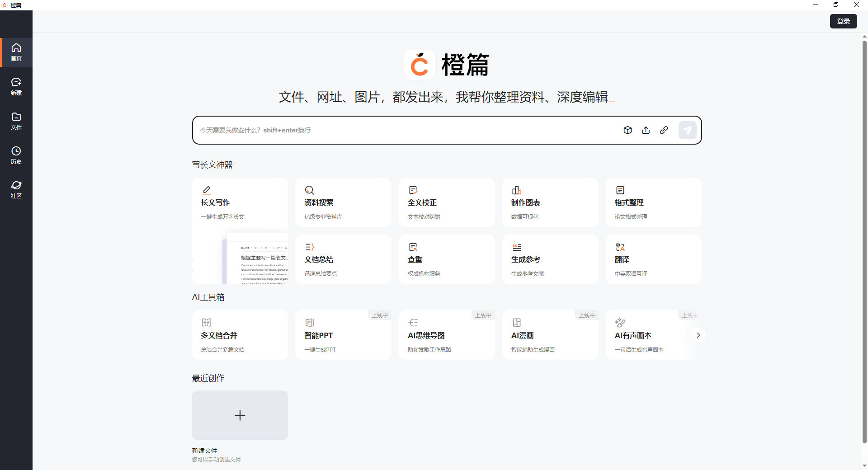
Task: Click the 智能PPT slides icon
Action: [310, 323]
